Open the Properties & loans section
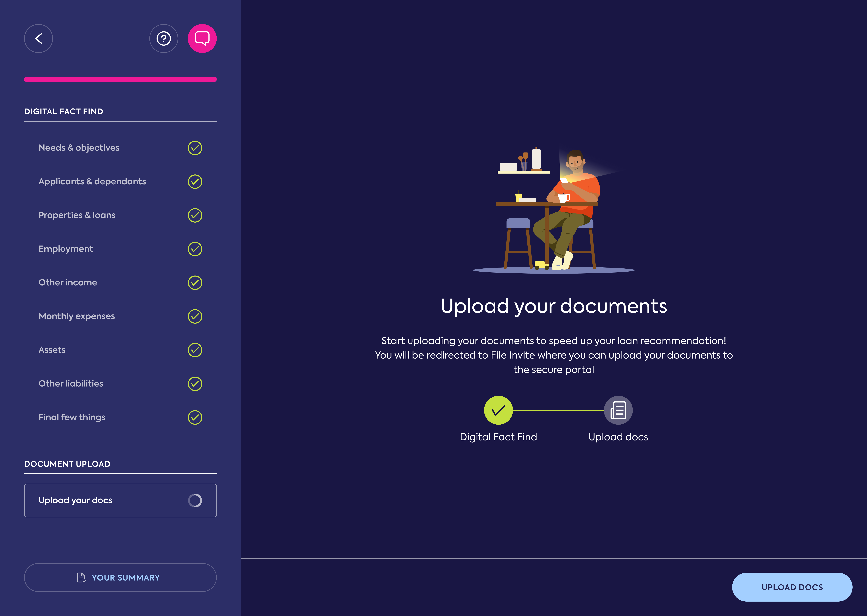The image size is (867, 616). point(77,215)
